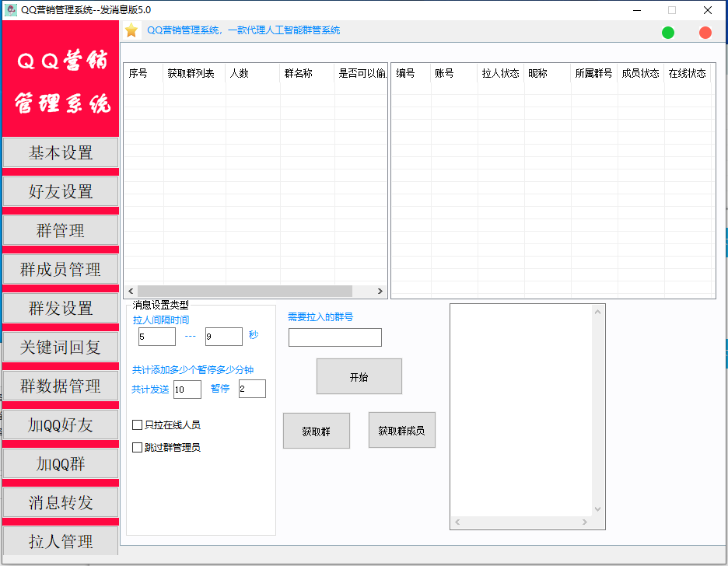Switch to 群管理 panel
The width and height of the screenshot is (728, 566).
coord(61,230)
